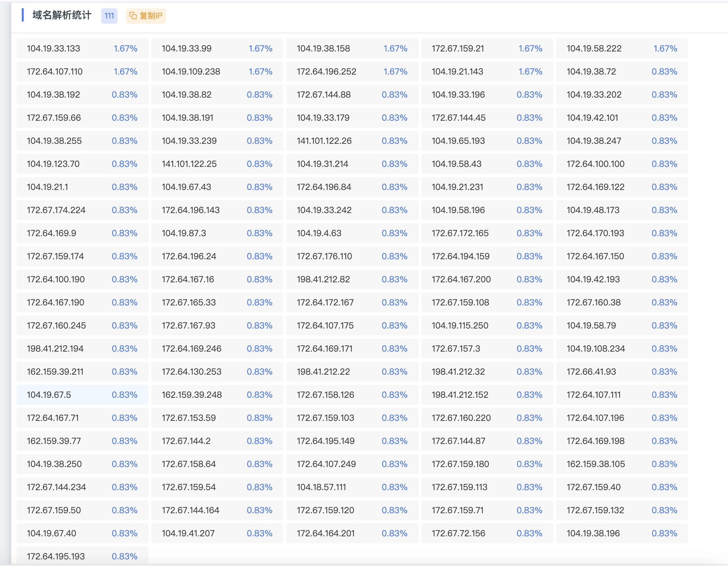Select the 172.67.176.110 entry

click(x=352, y=256)
